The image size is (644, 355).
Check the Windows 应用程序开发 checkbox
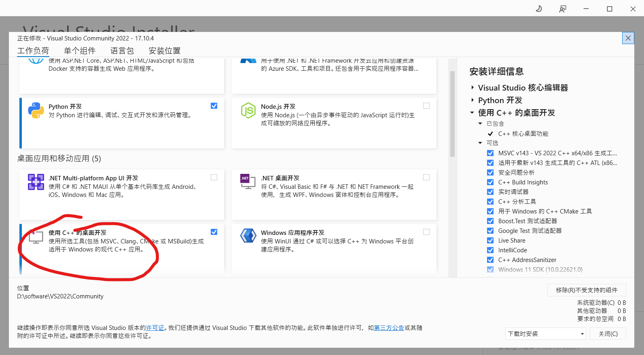(426, 232)
